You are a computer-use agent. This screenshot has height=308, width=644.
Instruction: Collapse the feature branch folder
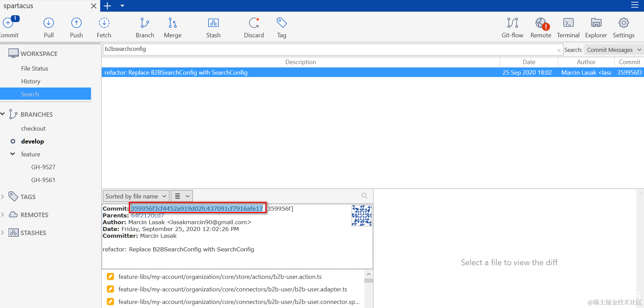coord(13,154)
